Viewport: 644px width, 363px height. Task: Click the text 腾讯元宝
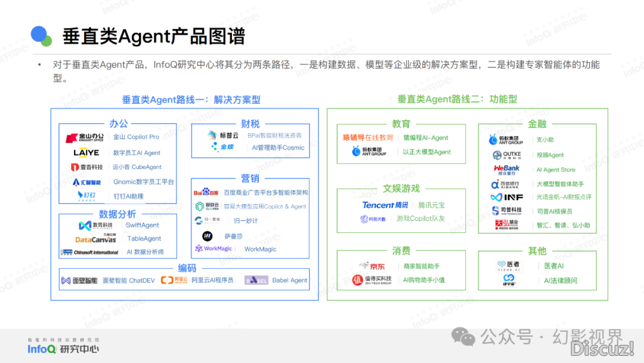[431, 205]
